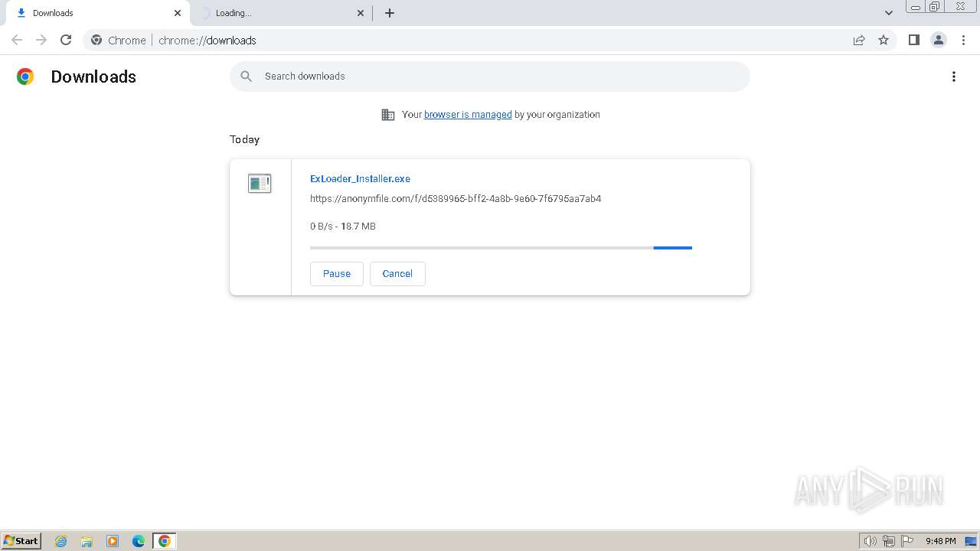The image size is (980, 551).
Task: Click the Chrome logo beside the Downloads heading
Action: [x=25, y=77]
